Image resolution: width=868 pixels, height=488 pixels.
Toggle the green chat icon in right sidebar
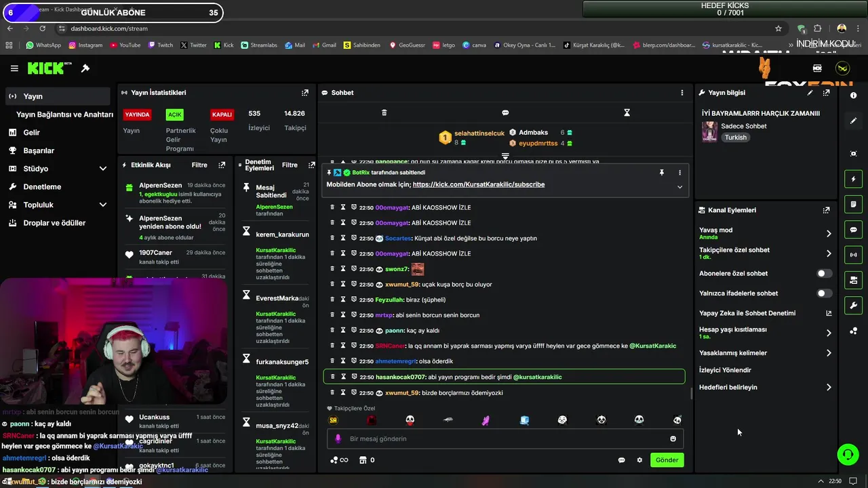pyautogui.click(x=853, y=230)
